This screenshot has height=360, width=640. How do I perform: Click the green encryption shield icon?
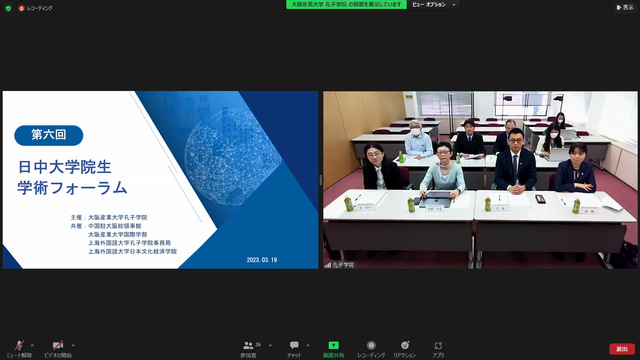[x=8, y=8]
